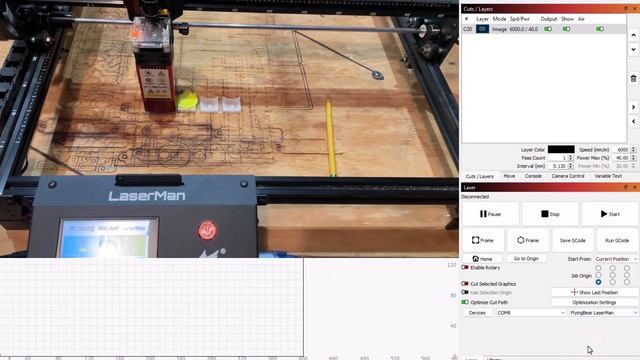Click Save GCode button
Screen dimensions: 640x360
pos(573,240)
